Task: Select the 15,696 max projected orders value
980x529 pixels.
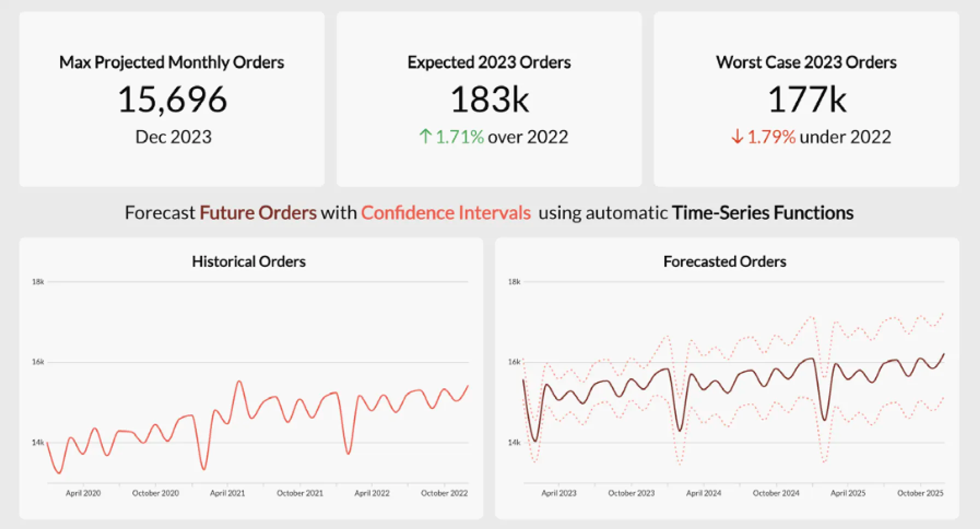Action: click(x=172, y=99)
